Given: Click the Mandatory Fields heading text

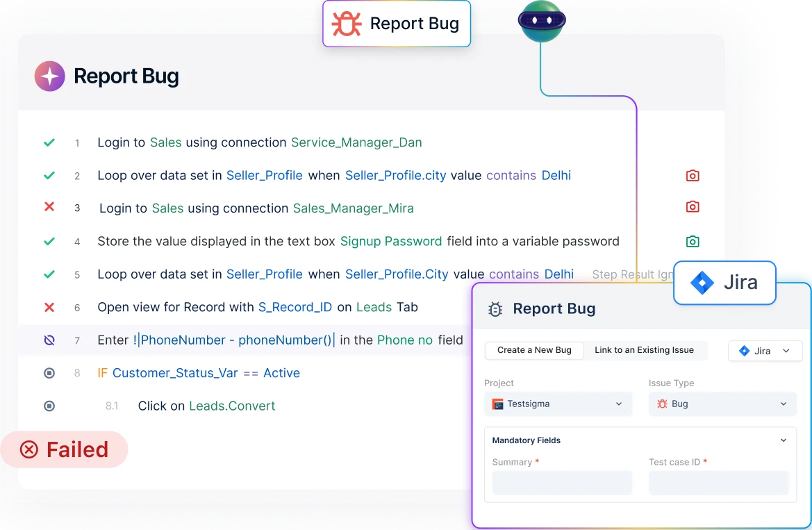Looking at the screenshot, I should [x=526, y=440].
